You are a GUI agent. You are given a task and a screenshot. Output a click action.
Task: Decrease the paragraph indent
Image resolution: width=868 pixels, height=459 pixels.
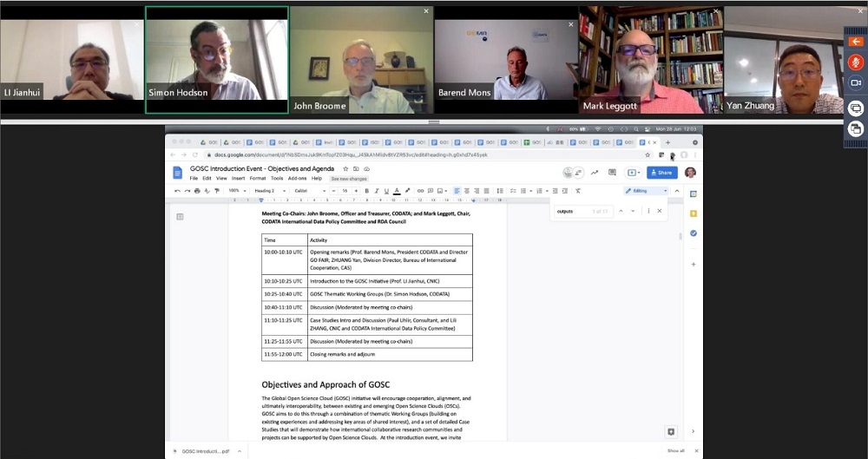tap(556, 191)
